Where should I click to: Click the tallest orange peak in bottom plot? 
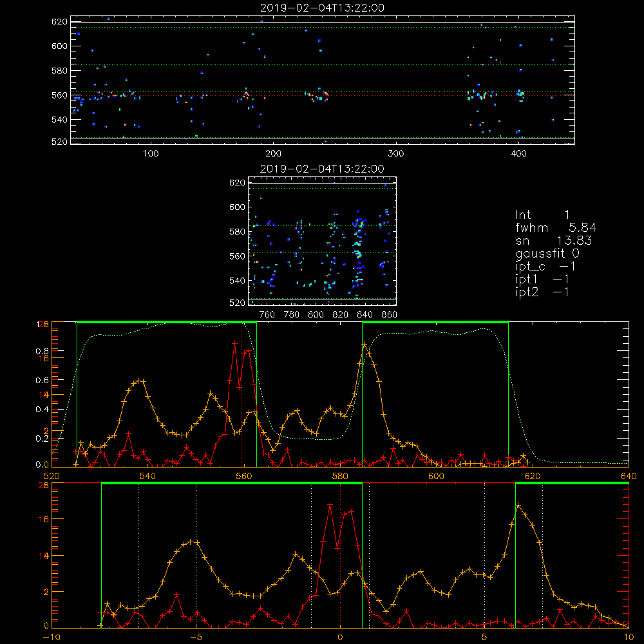point(518,505)
